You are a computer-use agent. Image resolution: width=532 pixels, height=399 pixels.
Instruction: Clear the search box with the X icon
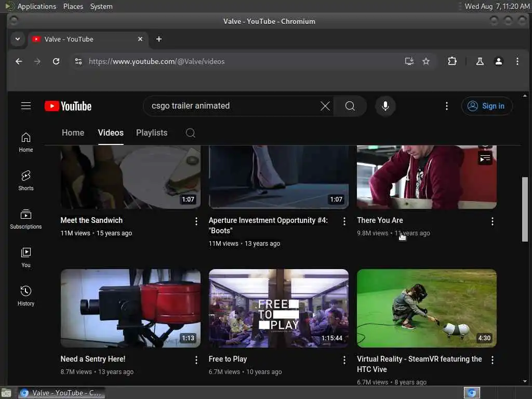pyautogui.click(x=325, y=106)
